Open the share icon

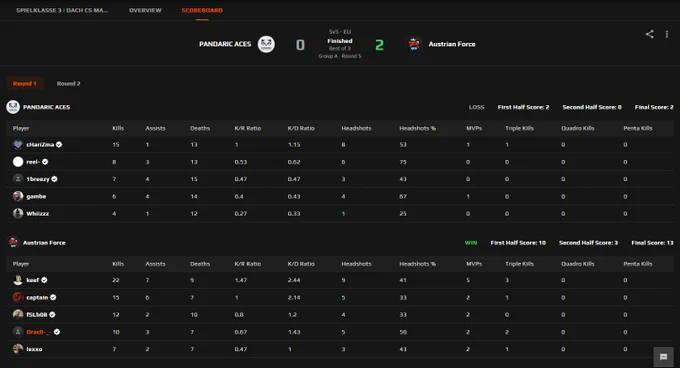point(649,34)
